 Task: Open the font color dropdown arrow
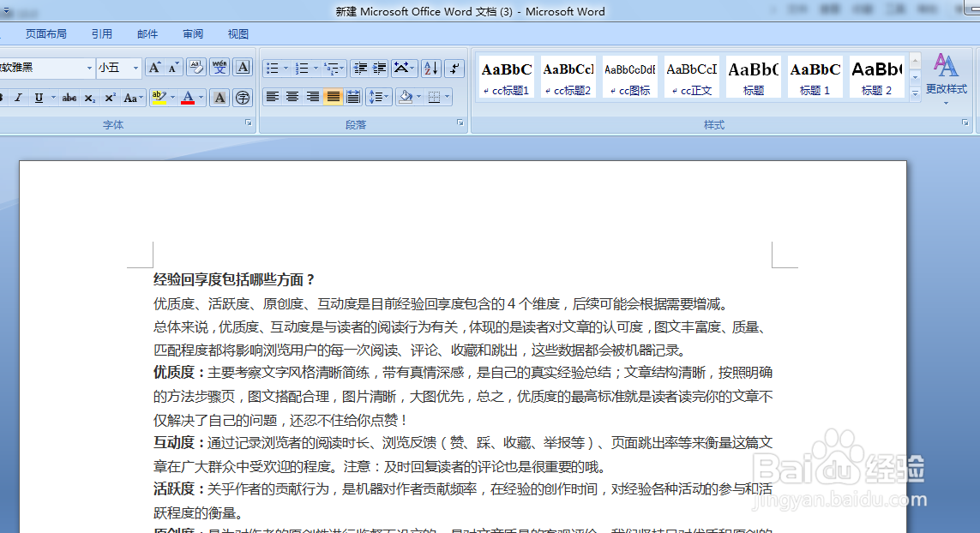tap(199, 99)
